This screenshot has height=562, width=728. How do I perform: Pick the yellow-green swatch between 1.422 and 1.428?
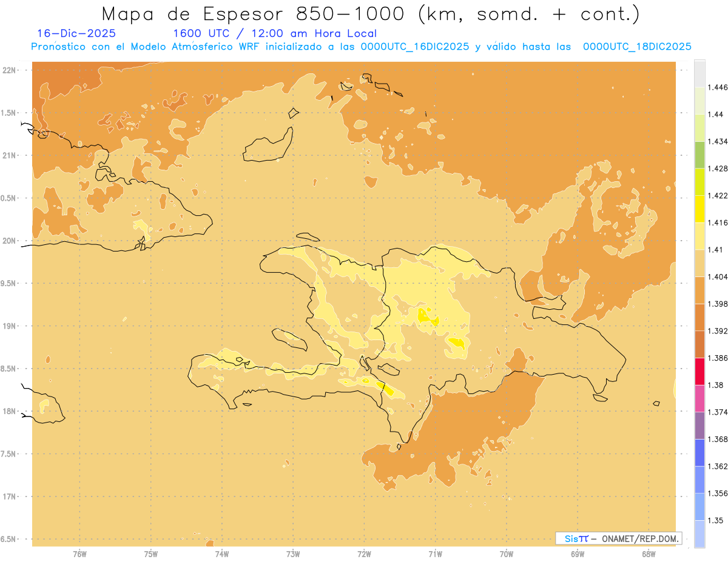click(x=699, y=182)
